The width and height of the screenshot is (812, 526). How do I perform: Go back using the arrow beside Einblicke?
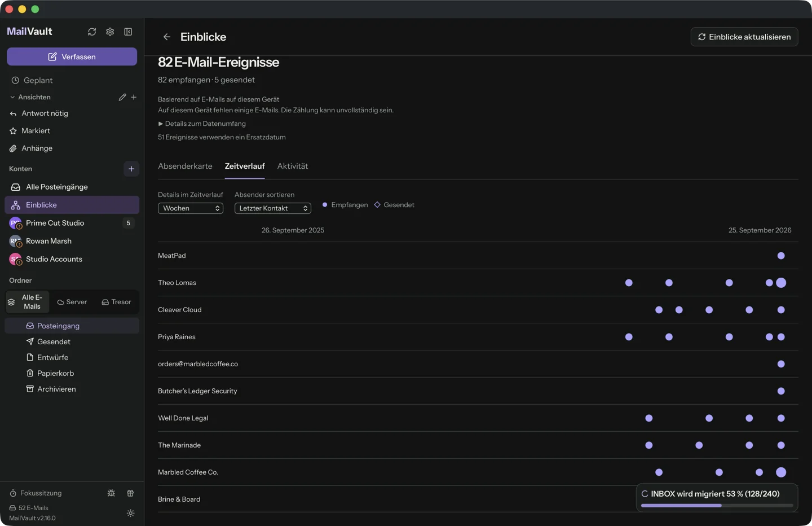click(167, 37)
